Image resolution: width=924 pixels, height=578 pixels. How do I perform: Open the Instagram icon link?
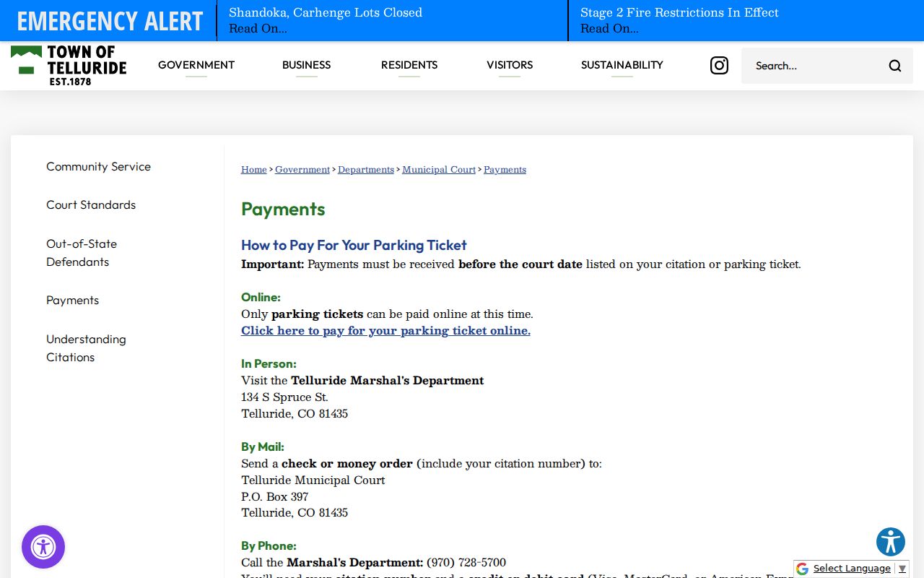coord(719,66)
